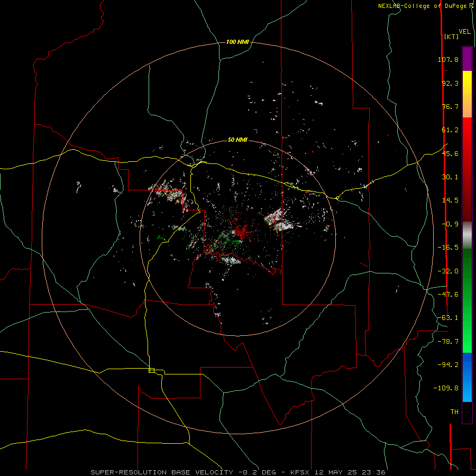Click the 12 MAY 25 23:36 timestamp
The image size is (476, 476).
(350, 472)
